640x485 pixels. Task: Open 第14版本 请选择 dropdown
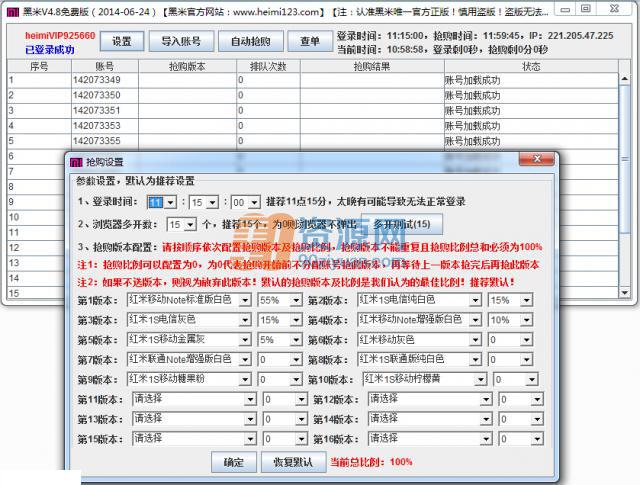[x=430, y=418]
